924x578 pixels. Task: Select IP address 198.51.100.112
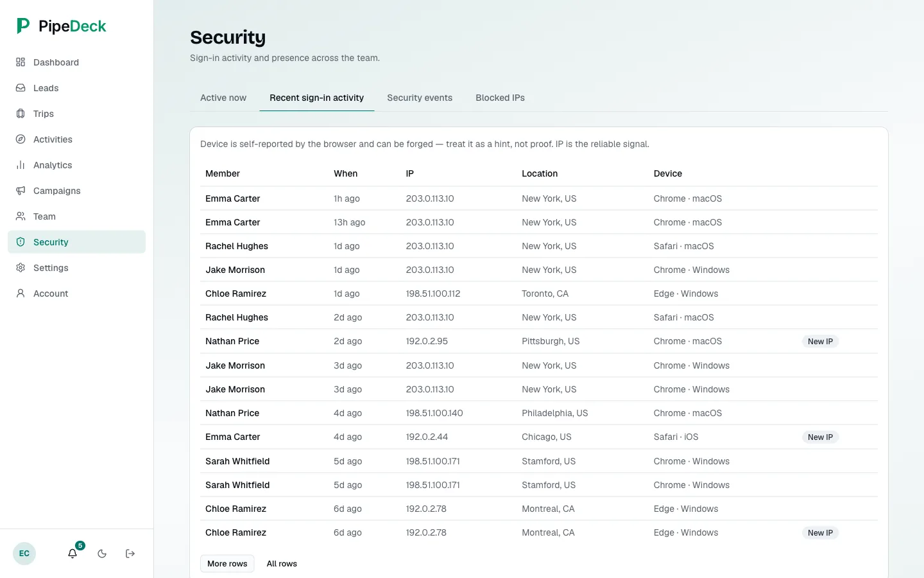[x=433, y=293]
